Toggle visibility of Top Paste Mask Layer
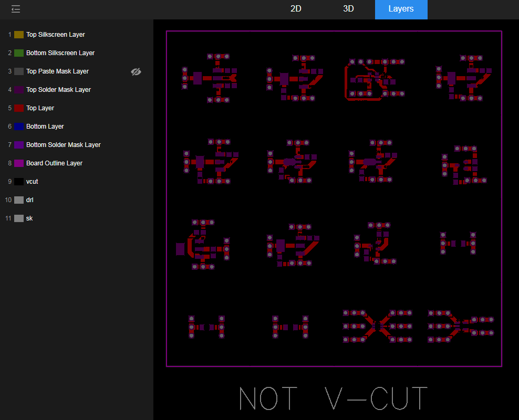Screen dimensions: 519x420 136,71
